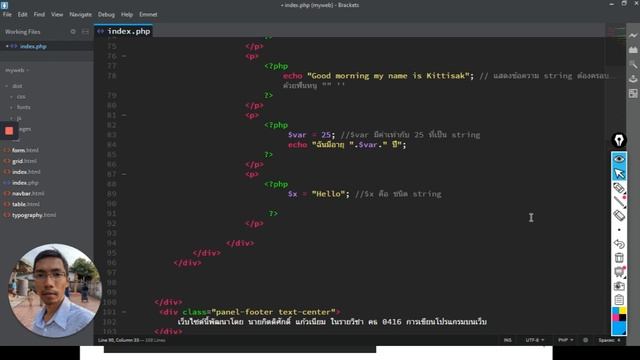Click the download/upload icon in right toolbar

tap(633, 78)
